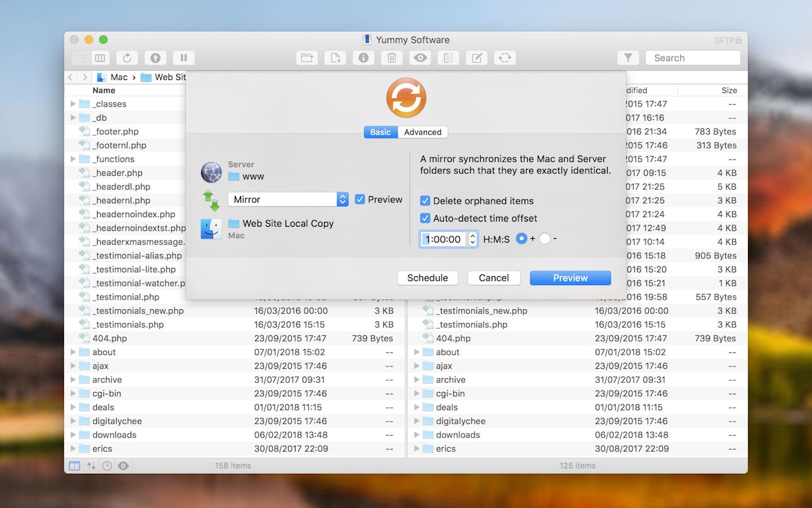Click the upload arrow toolbar icon

click(x=155, y=58)
